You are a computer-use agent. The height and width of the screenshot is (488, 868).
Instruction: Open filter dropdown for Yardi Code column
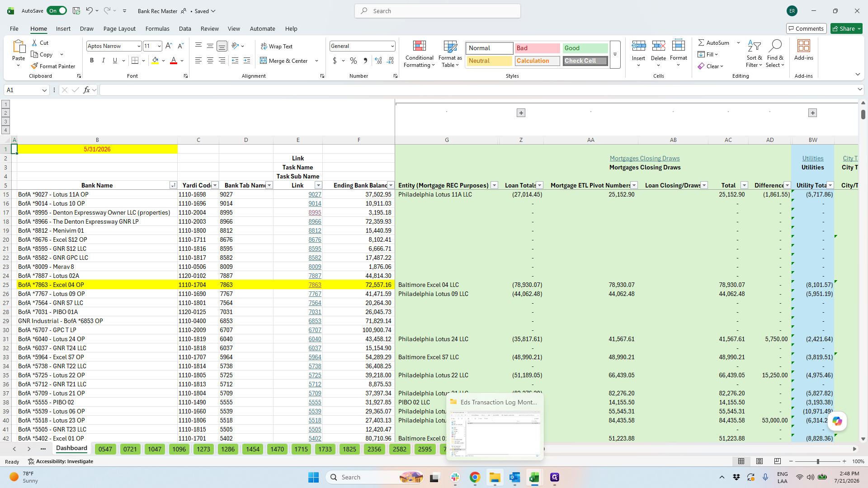(x=215, y=185)
